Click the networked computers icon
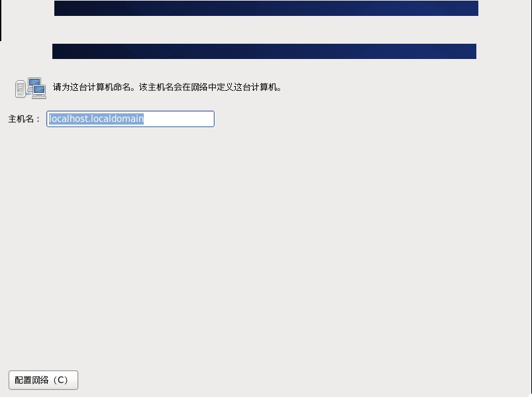The height and width of the screenshot is (397, 532). click(30, 88)
